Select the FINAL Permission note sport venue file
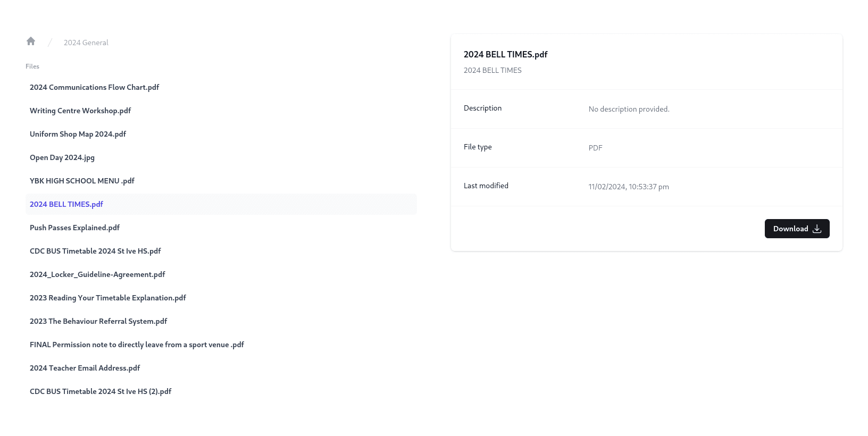The width and height of the screenshot is (868, 436). point(137,345)
